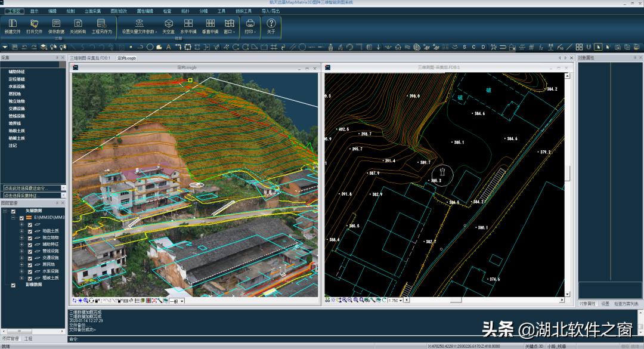Click 关闭所有 (Close All) icon

(x=78, y=24)
